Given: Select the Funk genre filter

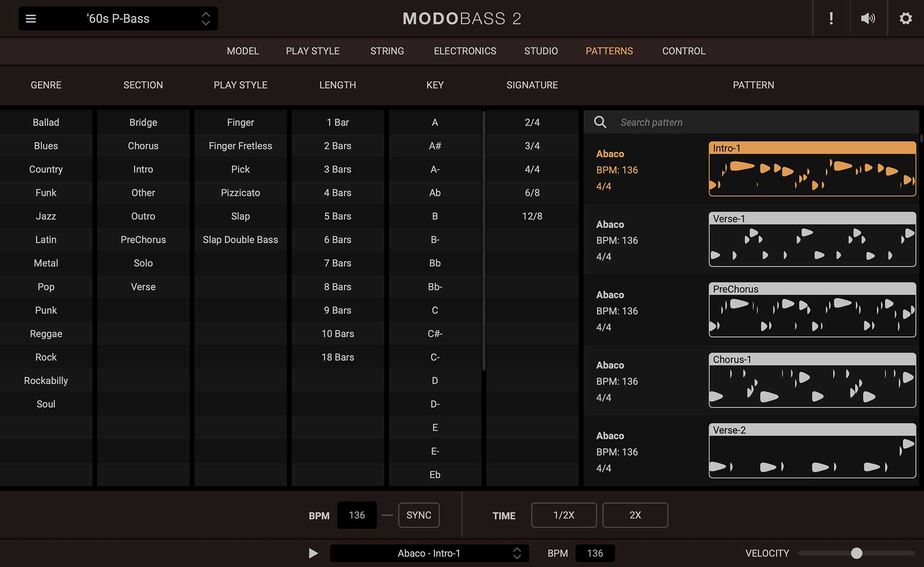Looking at the screenshot, I should [x=46, y=193].
